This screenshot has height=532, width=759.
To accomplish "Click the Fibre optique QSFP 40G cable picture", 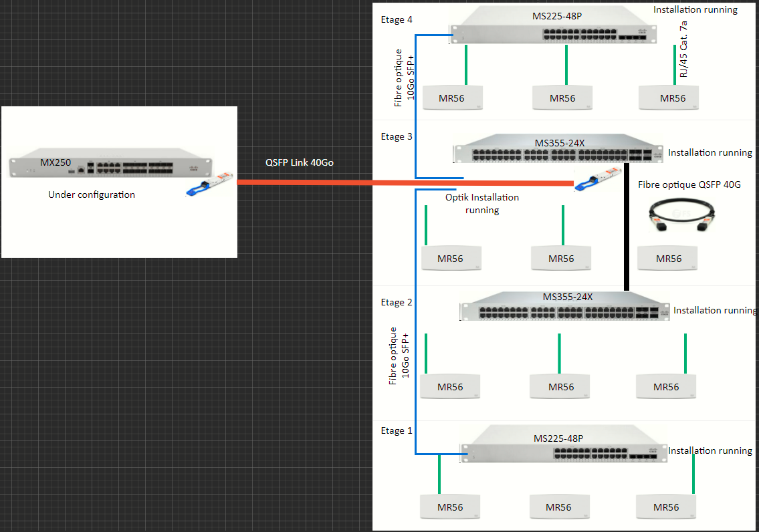I will pos(682,214).
